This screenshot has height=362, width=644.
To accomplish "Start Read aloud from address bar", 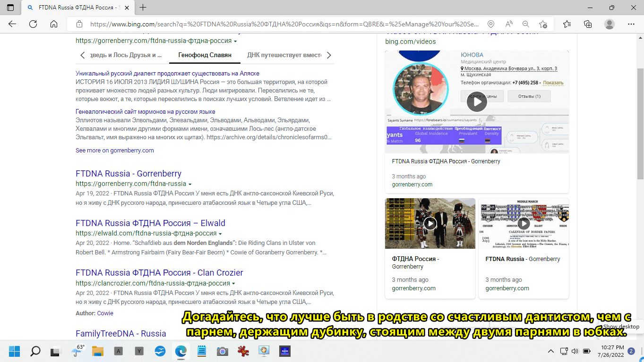I will pyautogui.click(x=509, y=24).
